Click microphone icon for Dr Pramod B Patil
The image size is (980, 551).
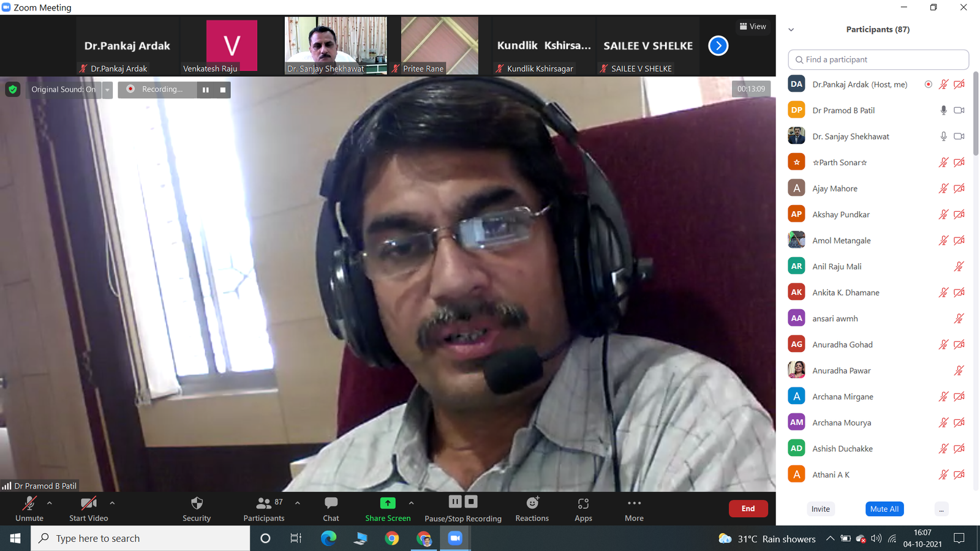coord(943,110)
